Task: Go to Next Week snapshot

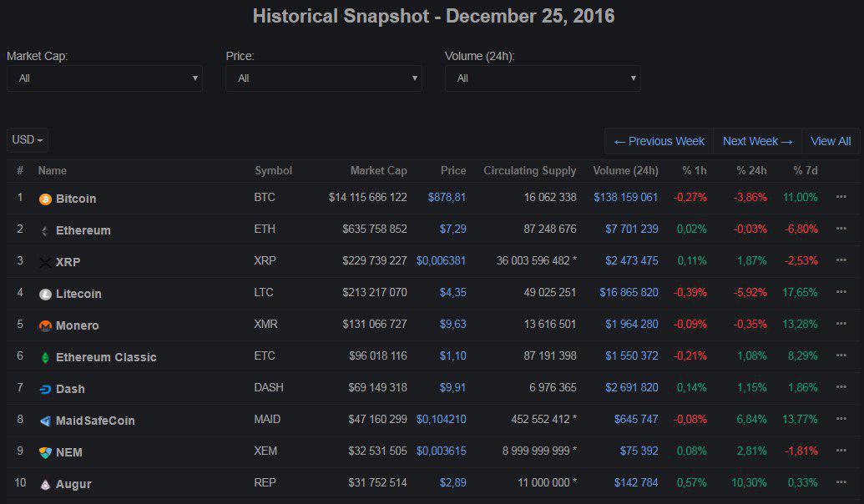Action: coord(758,141)
